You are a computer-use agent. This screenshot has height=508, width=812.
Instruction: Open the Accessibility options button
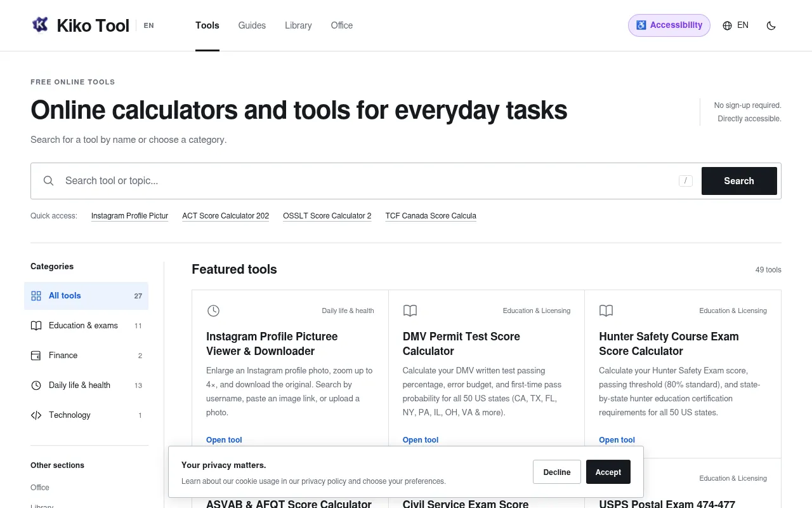click(x=669, y=25)
